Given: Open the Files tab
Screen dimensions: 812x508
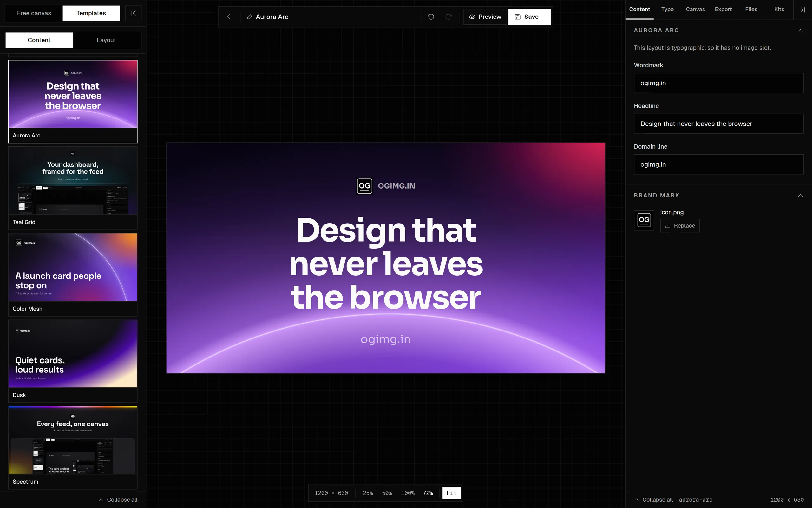Looking at the screenshot, I should (x=751, y=10).
